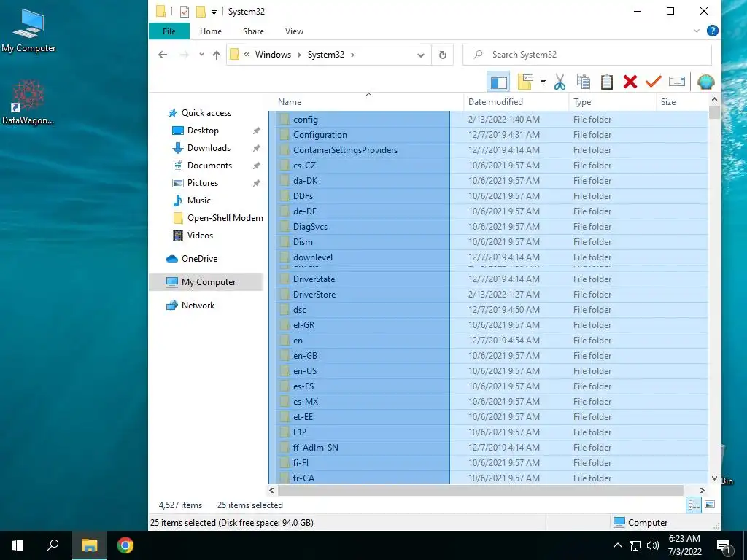The image size is (747, 560).
Task: Open the File menu tab
Action: pyautogui.click(x=169, y=31)
